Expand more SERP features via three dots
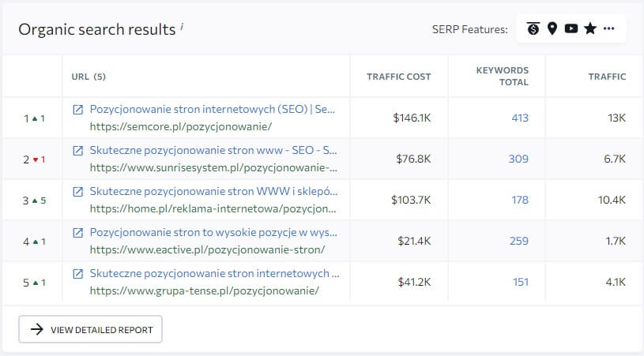 608,29
